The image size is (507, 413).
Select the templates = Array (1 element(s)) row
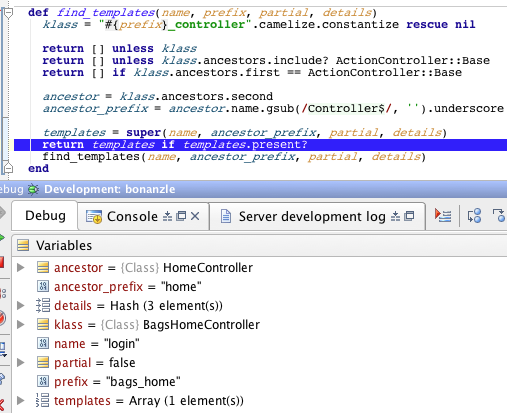tap(259, 400)
